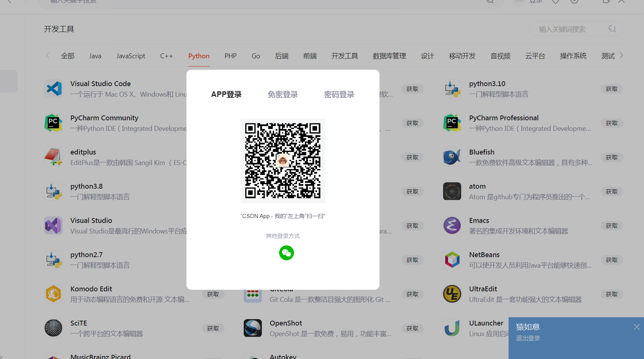
Task: Select the 设计 category tab
Action: pos(427,56)
